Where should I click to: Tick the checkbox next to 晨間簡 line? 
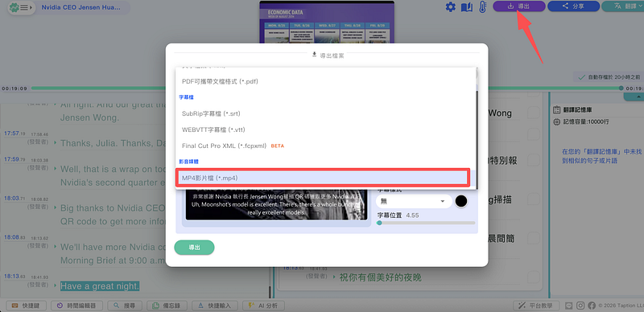pos(533,238)
